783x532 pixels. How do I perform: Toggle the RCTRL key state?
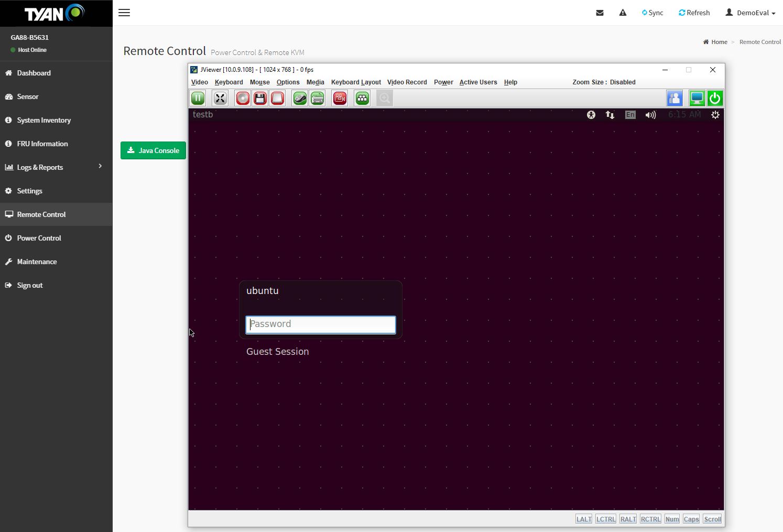[x=650, y=519]
